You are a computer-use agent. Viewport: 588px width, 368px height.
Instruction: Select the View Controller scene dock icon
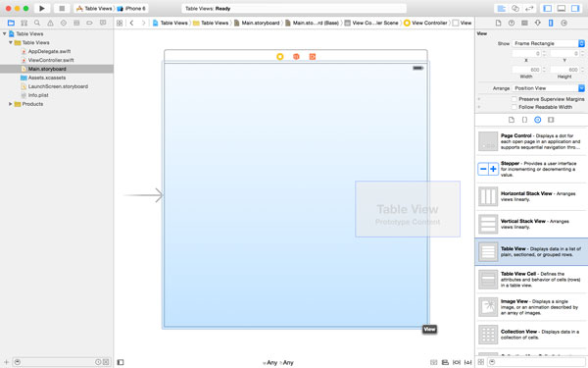click(279, 57)
